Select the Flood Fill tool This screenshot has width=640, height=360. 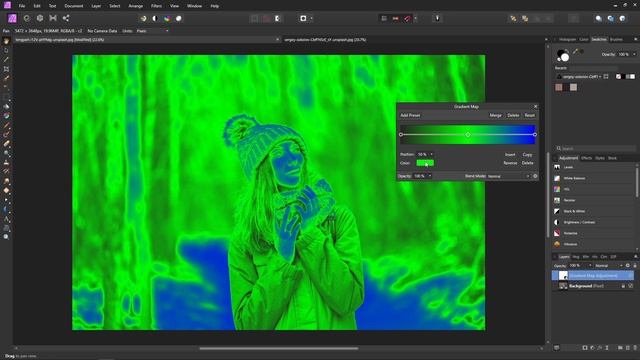tap(6, 107)
